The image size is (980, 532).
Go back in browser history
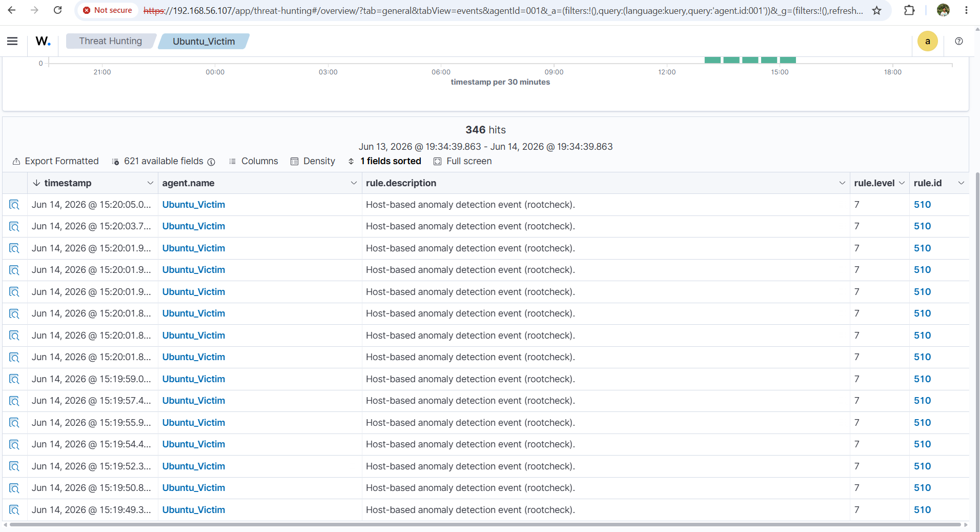(x=12, y=10)
